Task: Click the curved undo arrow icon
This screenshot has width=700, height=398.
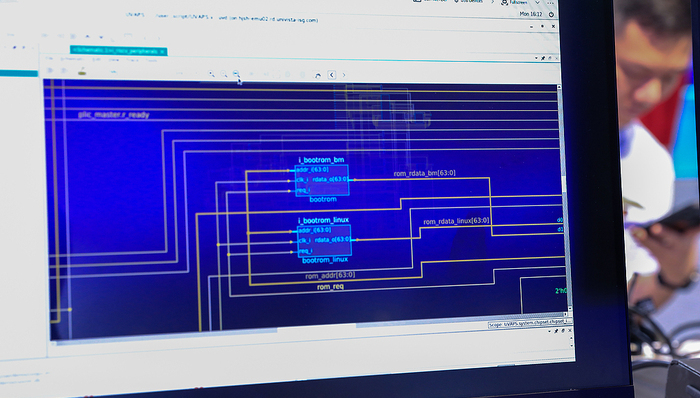Action: (x=317, y=75)
